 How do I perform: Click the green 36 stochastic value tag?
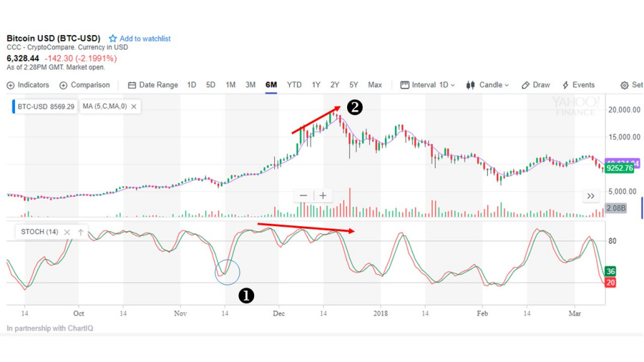tap(610, 271)
